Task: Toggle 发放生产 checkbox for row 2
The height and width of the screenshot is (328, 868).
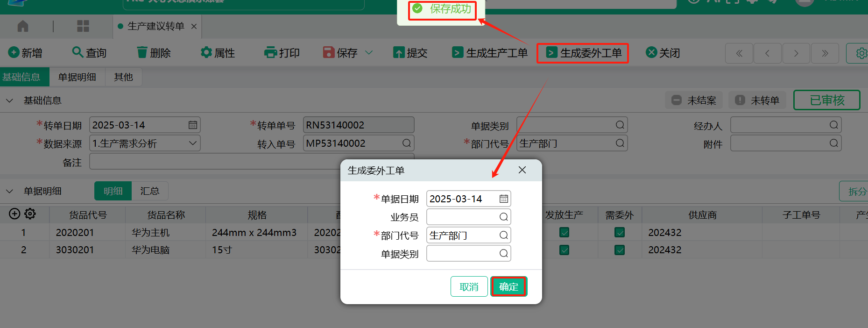Action: pyautogui.click(x=564, y=250)
